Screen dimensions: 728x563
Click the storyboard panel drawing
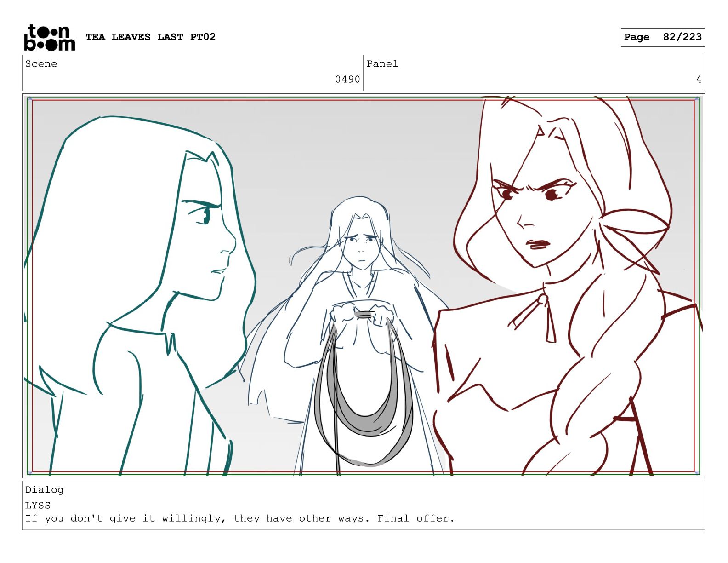(x=363, y=286)
